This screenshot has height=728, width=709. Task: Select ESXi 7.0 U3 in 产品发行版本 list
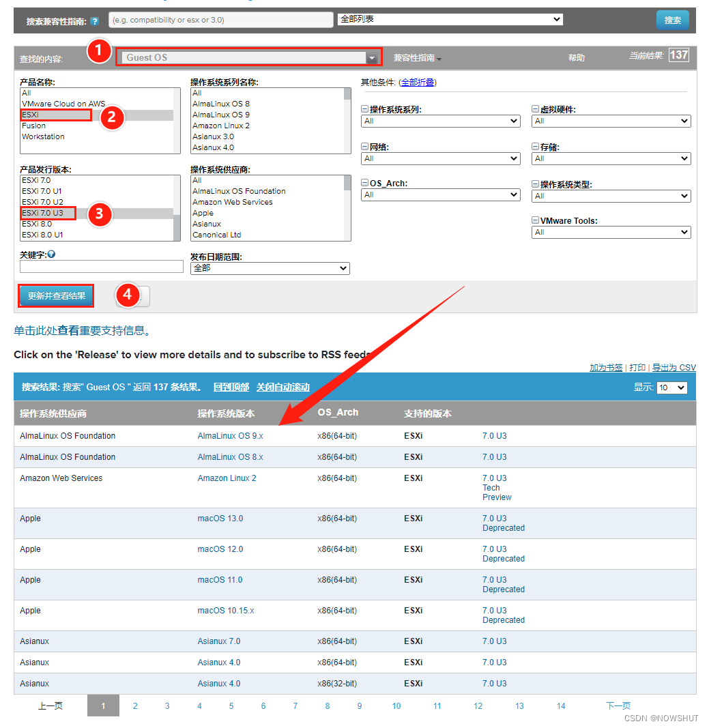pyautogui.click(x=98, y=213)
